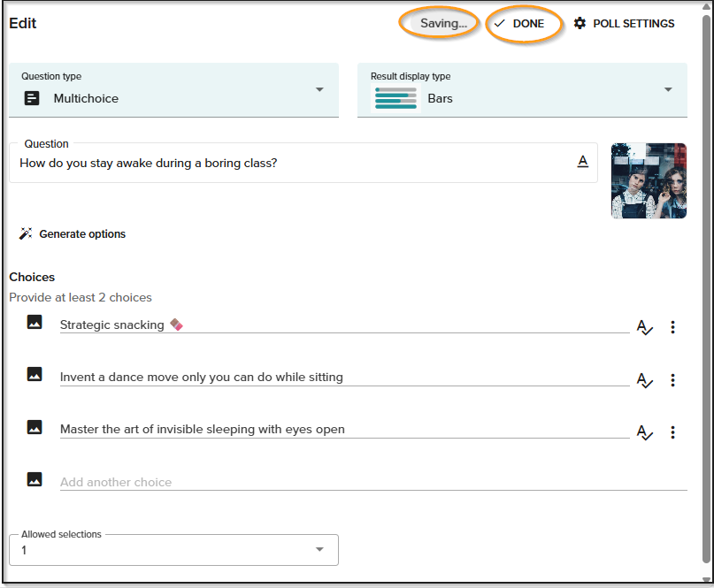The height and width of the screenshot is (588, 714).
Task: Edit the Master the art choice
Action: pos(344,430)
